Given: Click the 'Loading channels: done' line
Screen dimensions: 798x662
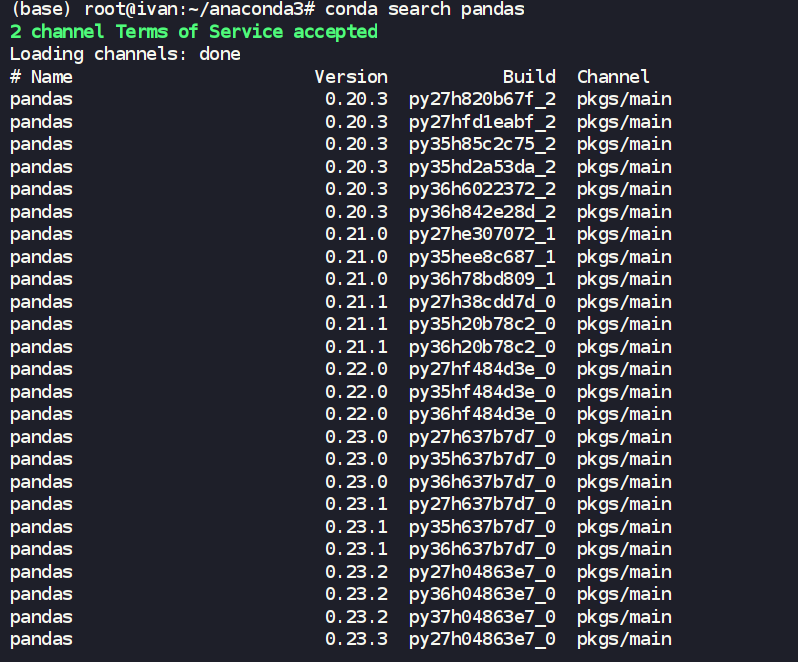Looking at the screenshot, I should point(125,54).
